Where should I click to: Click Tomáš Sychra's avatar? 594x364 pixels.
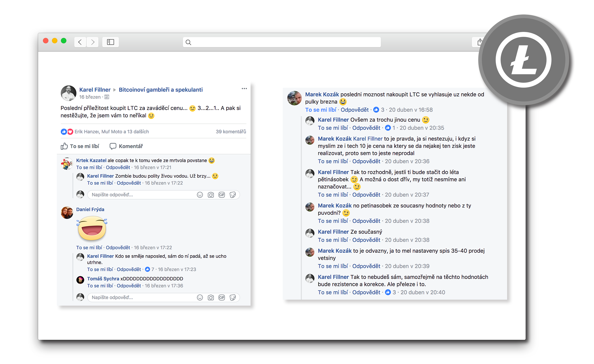click(x=80, y=280)
